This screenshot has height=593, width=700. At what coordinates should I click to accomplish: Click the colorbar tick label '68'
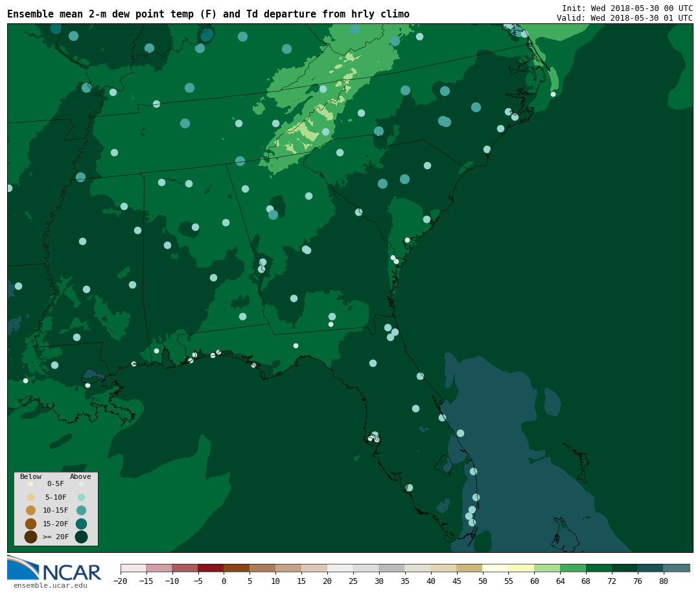point(586,581)
